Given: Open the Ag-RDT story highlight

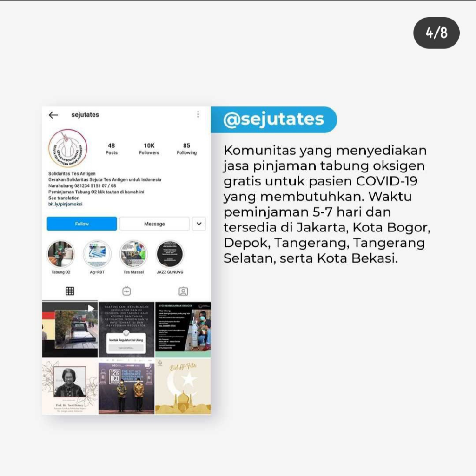Looking at the screenshot, I should pyautogui.click(x=97, y=254).
